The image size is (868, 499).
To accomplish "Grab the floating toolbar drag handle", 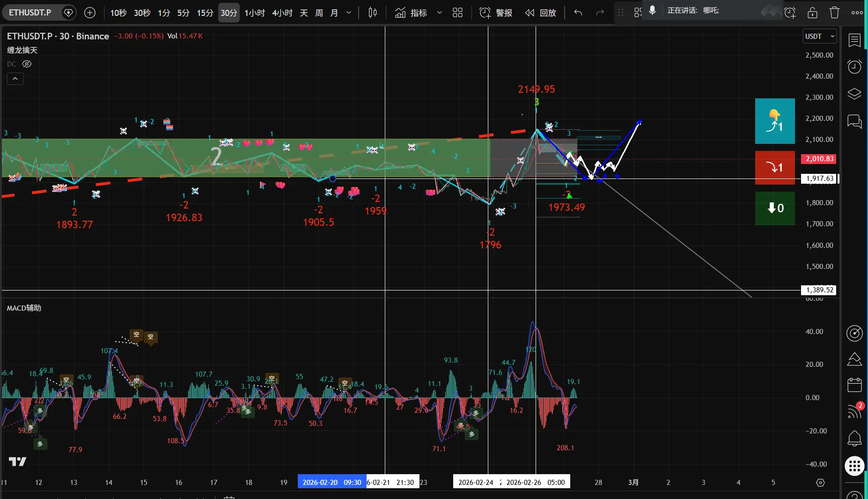I will pyautogui.click(x=621, y=13).
